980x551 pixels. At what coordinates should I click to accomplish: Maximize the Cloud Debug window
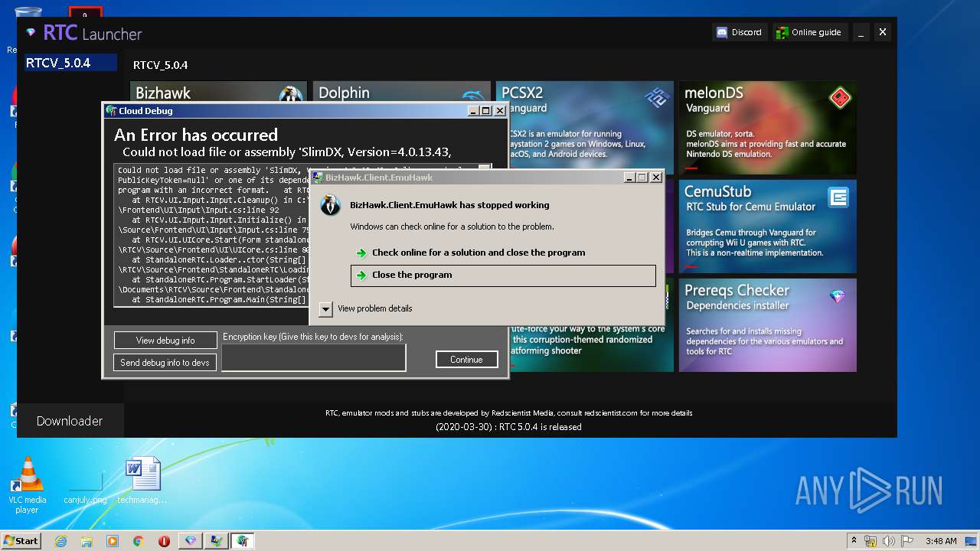click(485, 111)
